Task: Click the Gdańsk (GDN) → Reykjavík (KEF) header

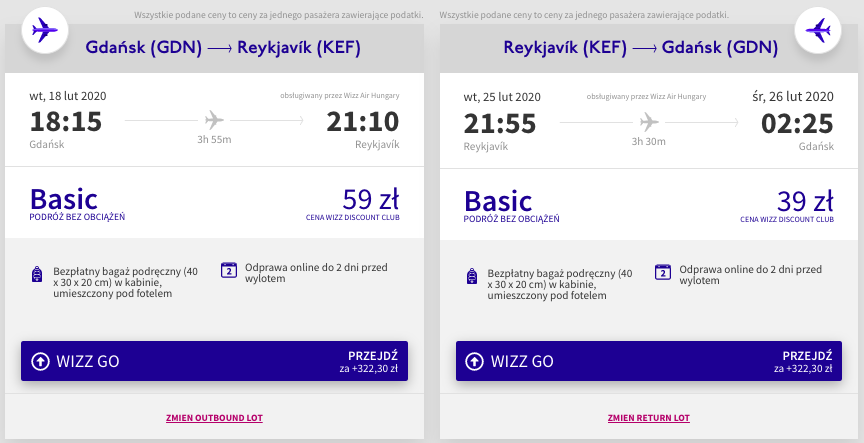Action: click(x=223, y=48)
